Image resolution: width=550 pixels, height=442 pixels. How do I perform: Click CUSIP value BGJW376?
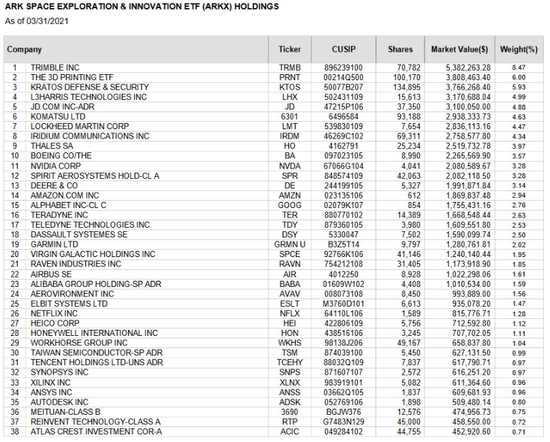tap(343, 412)
